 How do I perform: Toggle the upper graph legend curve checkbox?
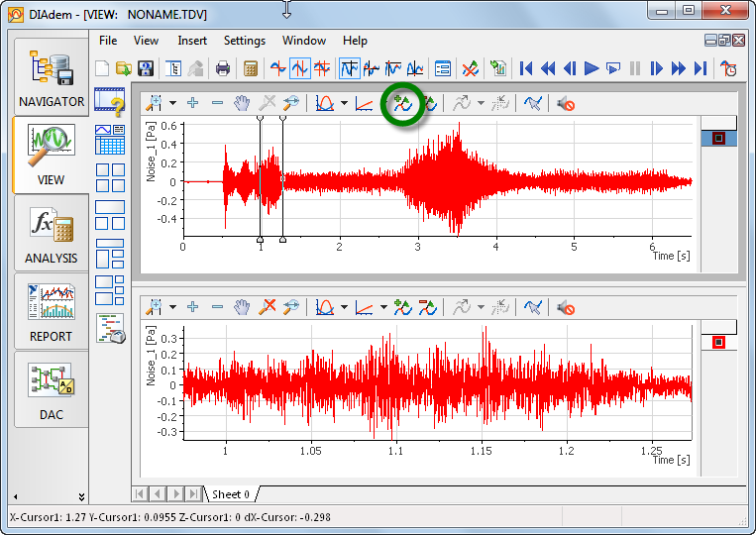pyautogui.click(x=718, y=139)
